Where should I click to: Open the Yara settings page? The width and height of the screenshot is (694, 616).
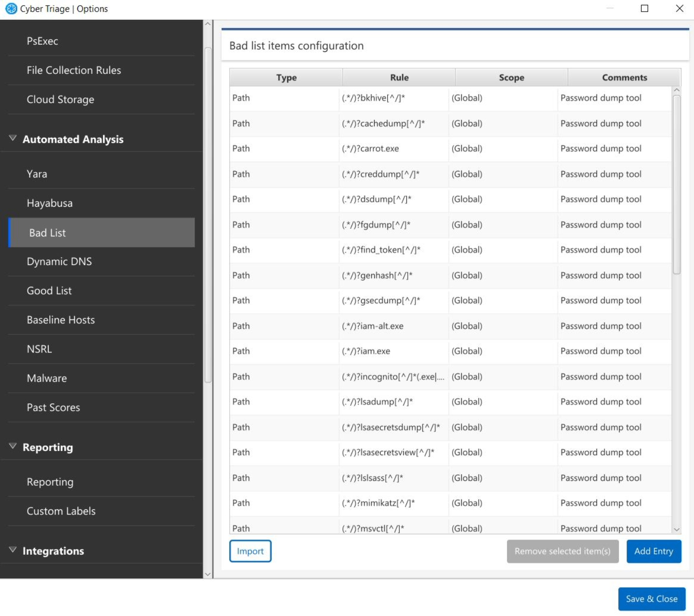click(37, 174)
